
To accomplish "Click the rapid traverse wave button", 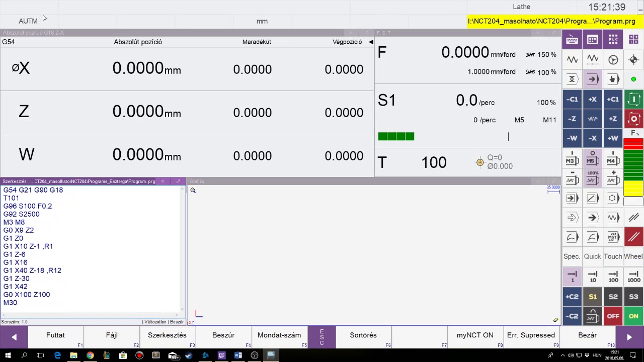I will click(593, 119).
